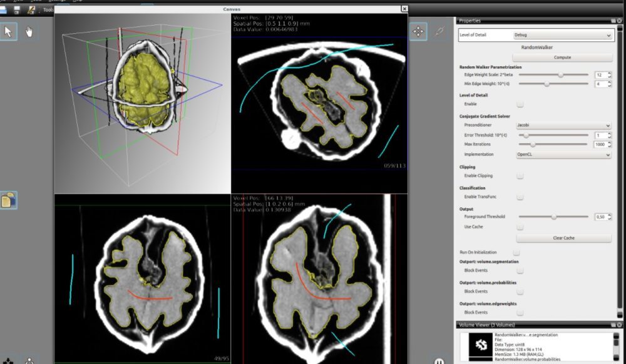Viewport: 626px width, 364px height.
Task: Toggle the Enable TransFunc checkbox
Action: tap(520, 197)
